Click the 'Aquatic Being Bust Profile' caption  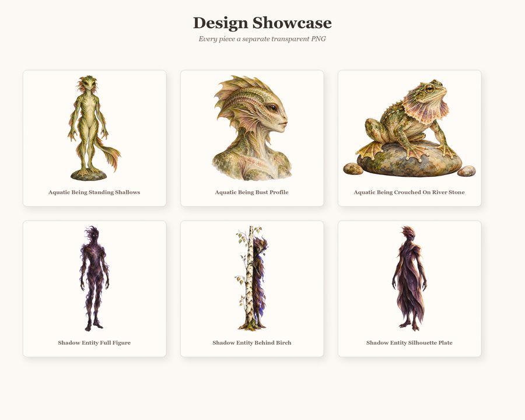click(252, 192)
